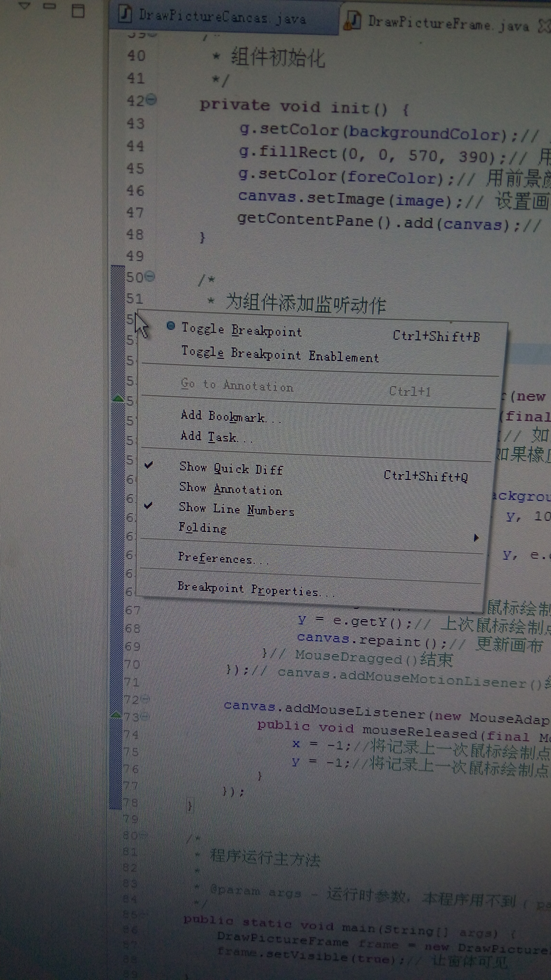This screenshot has width=551, height=980.
Task: Click line number 44 in gutter
Action: point(135,146)
